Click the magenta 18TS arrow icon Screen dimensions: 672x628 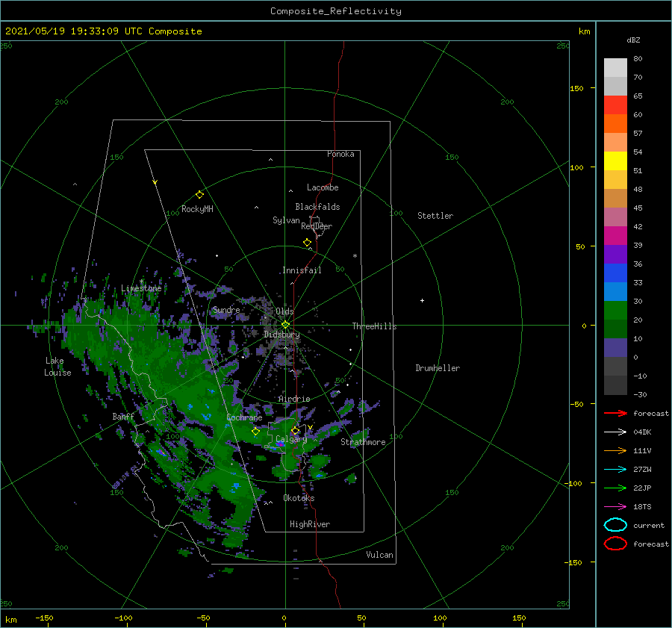[x=615, y=507]
